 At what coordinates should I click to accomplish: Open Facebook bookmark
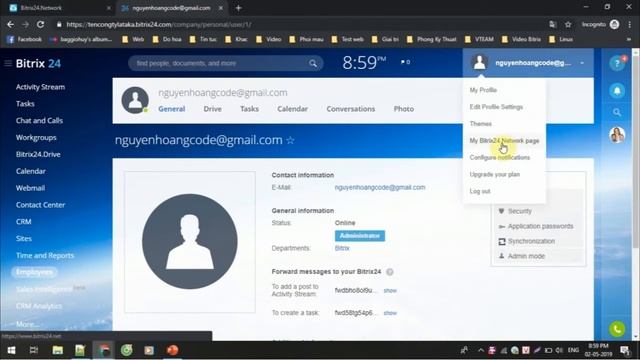(24, 39)
